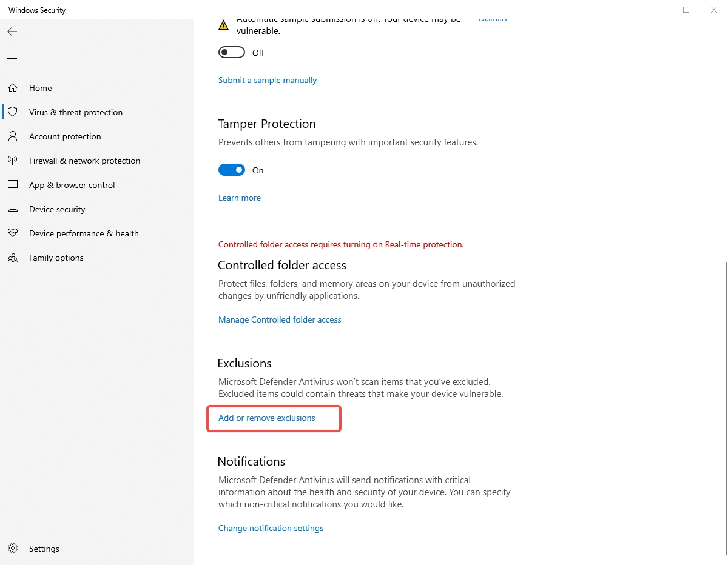The width and height of the screenshot is (728, 565).
Task: Open Learn more under Tamper Protection
Action: pyautogui.click(x=240, y=198)
